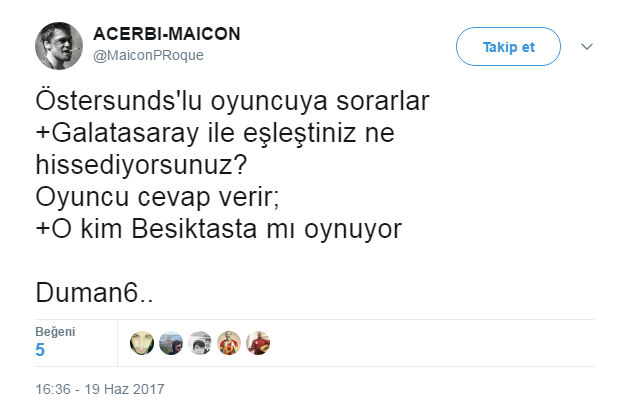Open the @MaiconPRoque handle link
Screen dimensions: 618x401
pos(148,54)
